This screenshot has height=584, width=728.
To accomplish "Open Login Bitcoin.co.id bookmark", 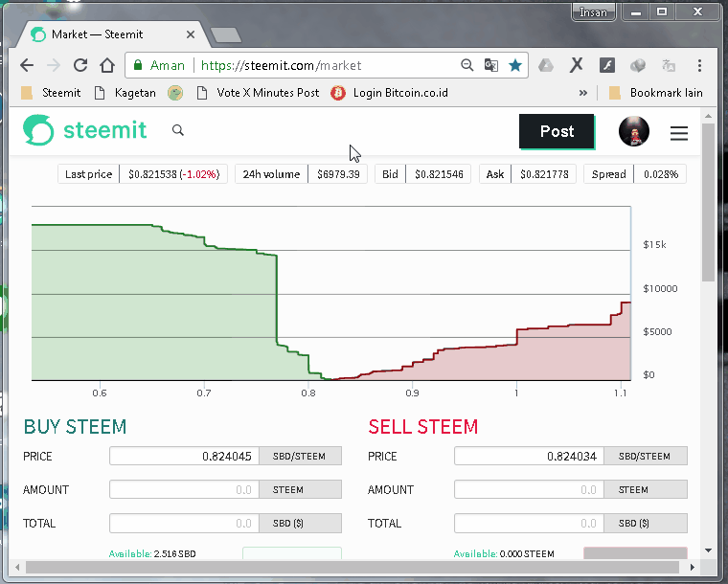I will pyautogui.click(x=390, y=93).
